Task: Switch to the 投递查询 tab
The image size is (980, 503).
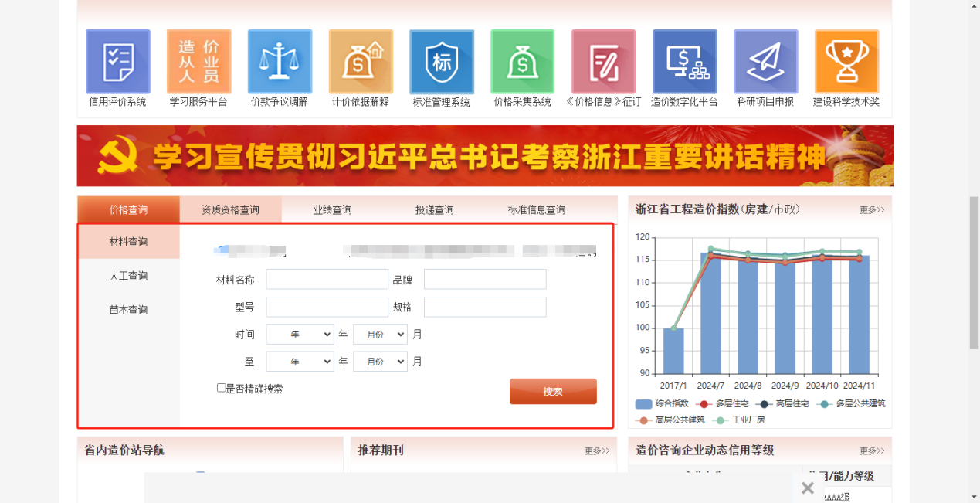Action: click(x=434, y=209)
